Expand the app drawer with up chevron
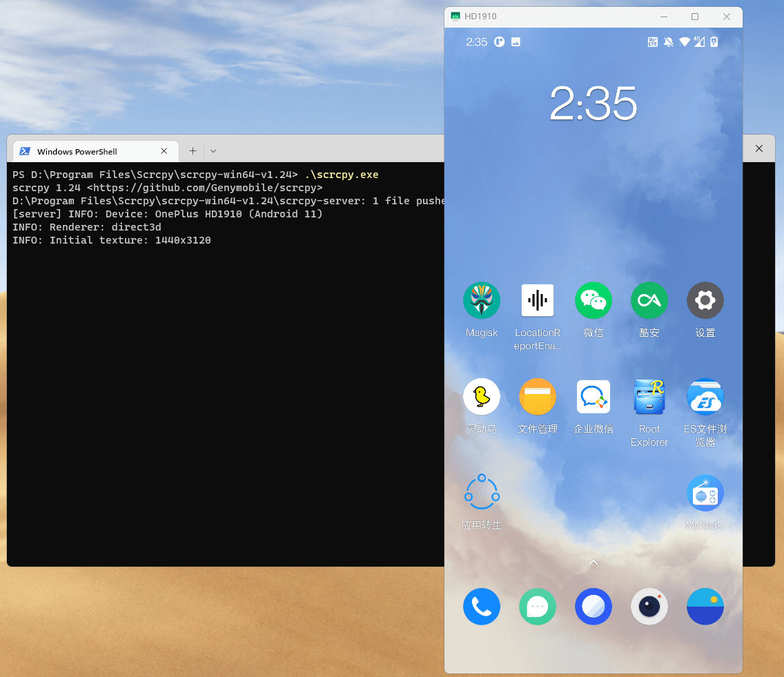Screen dimensions: 784x677 (x=593, y=563)
